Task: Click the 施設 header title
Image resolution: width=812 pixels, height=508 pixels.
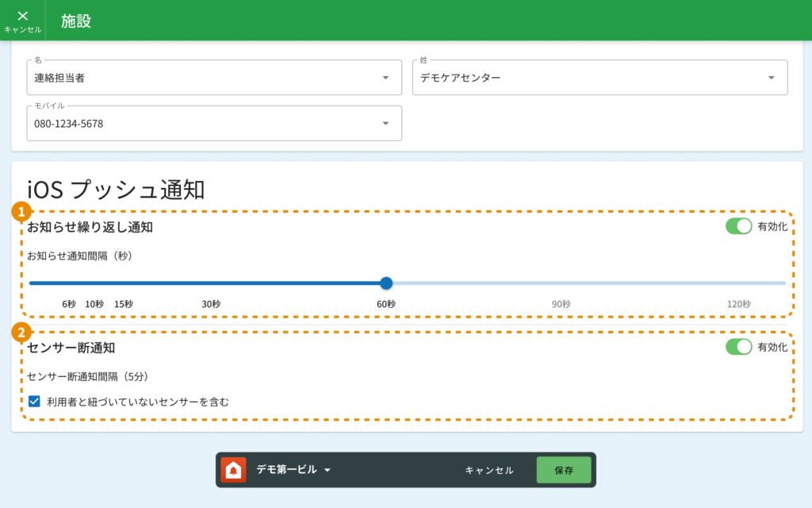Action: tap(76, 21)
